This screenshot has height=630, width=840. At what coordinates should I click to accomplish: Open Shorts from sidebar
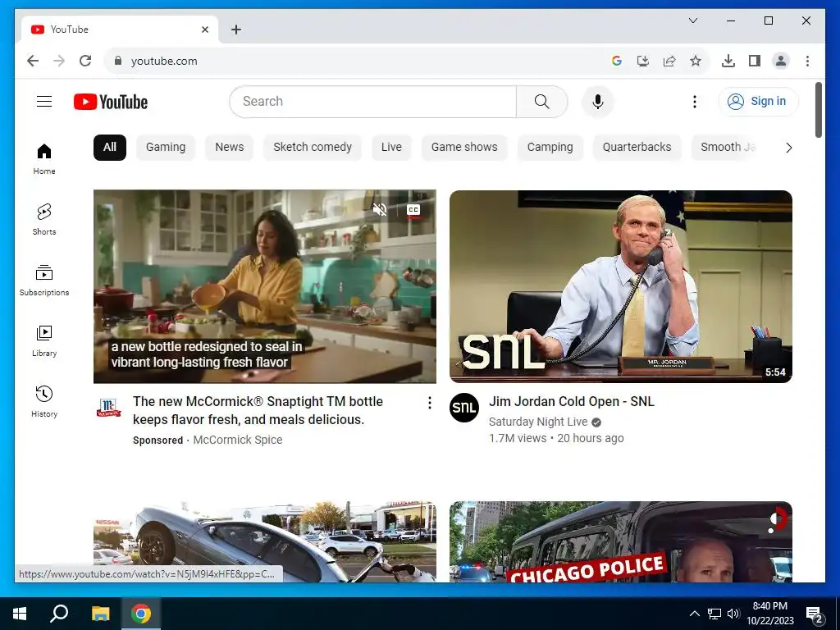click(x=44, y=220)
